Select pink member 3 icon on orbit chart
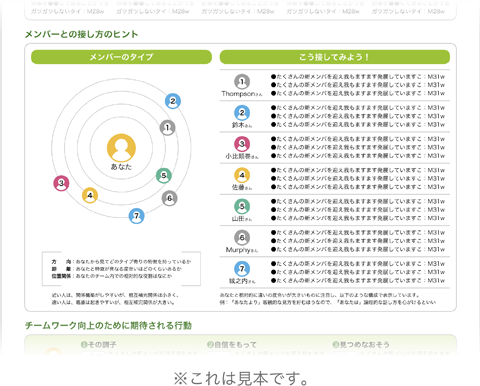Screen dimensions: 480x386 click(61, 183)
